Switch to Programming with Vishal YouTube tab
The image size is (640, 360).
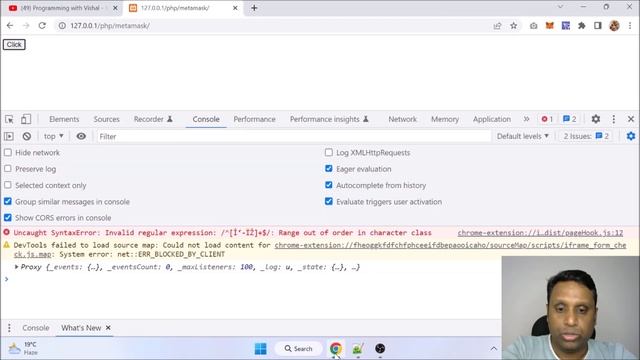pos(62,8)
